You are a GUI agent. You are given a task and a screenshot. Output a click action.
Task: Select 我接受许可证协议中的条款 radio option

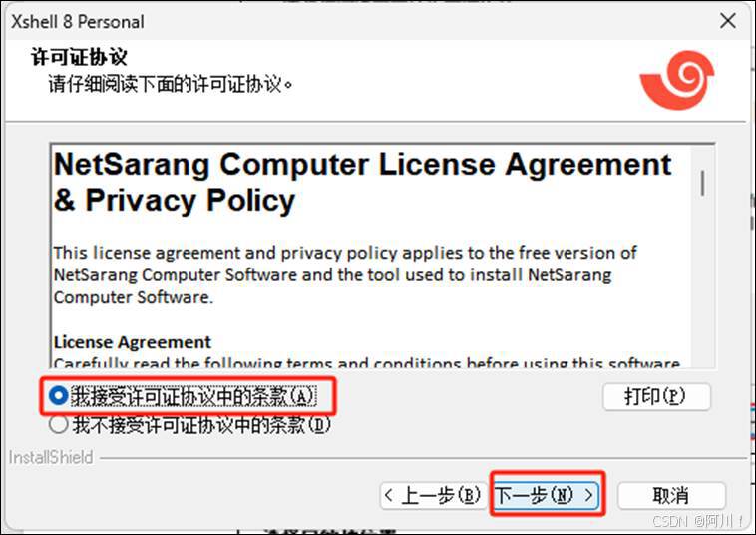(x=184, y=396)
